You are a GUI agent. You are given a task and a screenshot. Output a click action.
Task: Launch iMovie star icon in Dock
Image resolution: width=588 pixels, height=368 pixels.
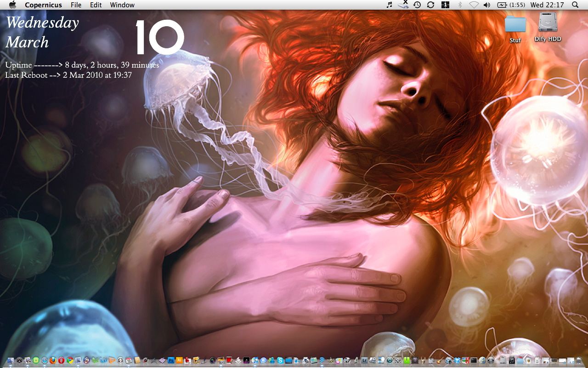tap(331, 360)
